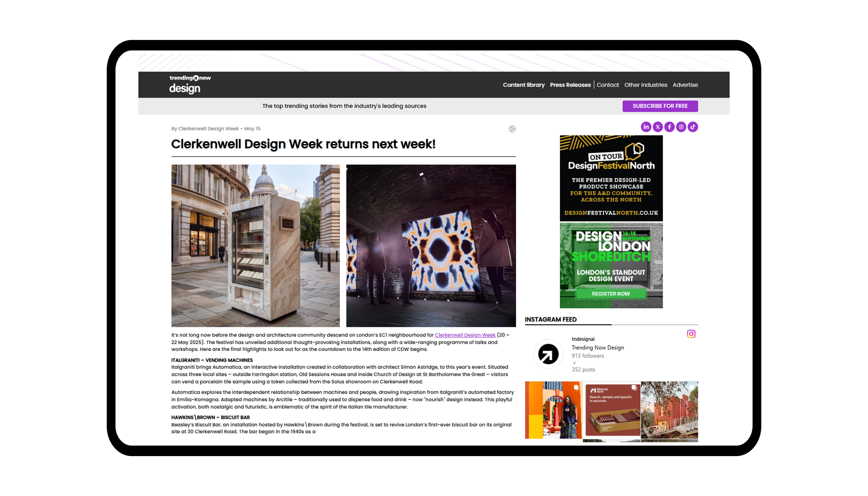Screen dimensions: 868x496
Task: Click the Trending Now Design profile avatar
Action: point(548,354)
